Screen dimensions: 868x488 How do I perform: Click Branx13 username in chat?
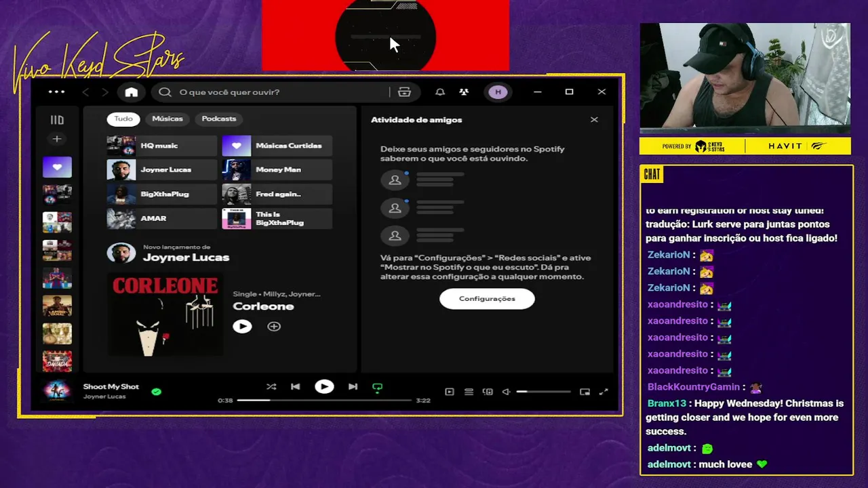point(667,403)
